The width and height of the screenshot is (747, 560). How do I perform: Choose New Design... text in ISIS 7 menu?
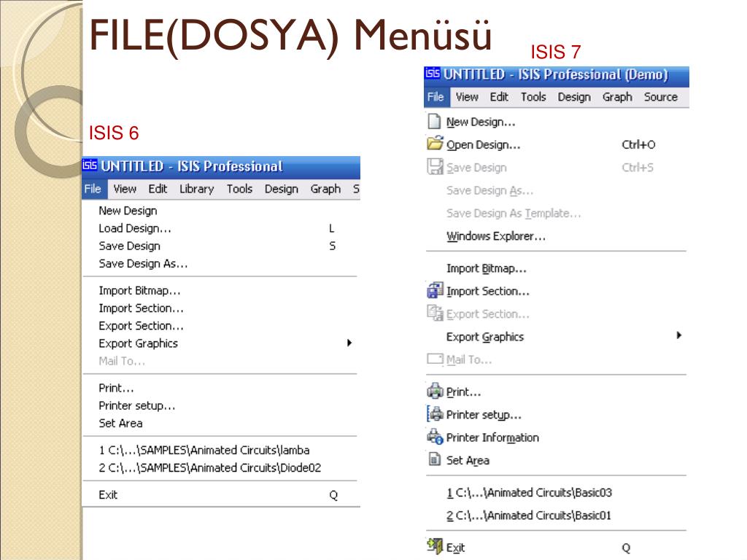pos(481,122)
